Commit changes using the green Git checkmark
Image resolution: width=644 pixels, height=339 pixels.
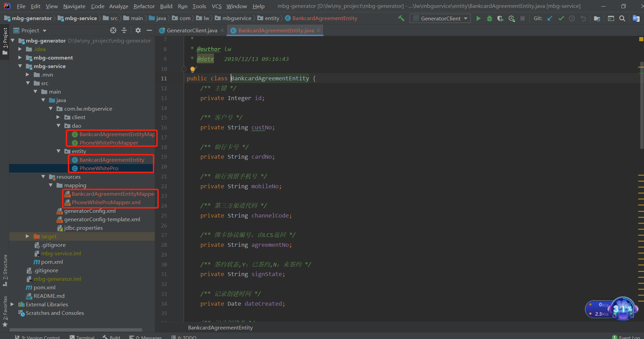(561, 18)
